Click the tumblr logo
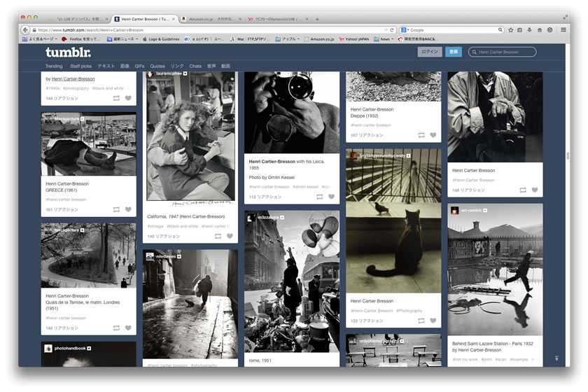The image size is (588, 392). coord(68,52)
